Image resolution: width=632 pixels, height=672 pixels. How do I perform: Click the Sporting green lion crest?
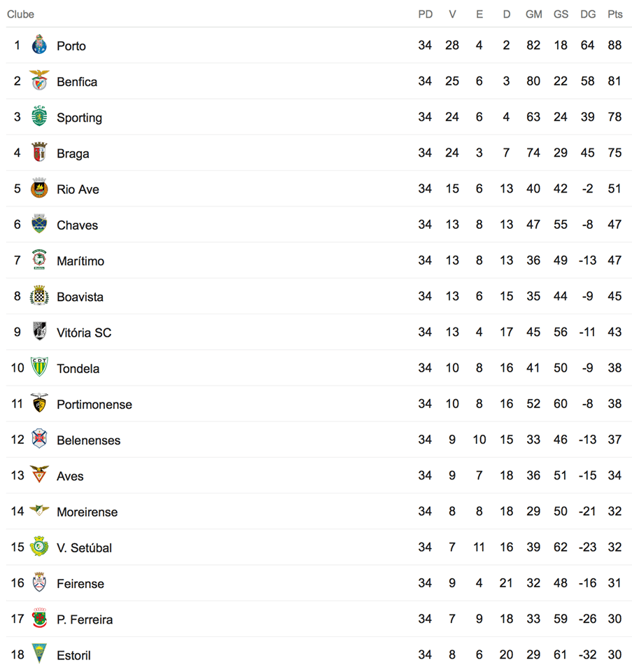[39, 117]
